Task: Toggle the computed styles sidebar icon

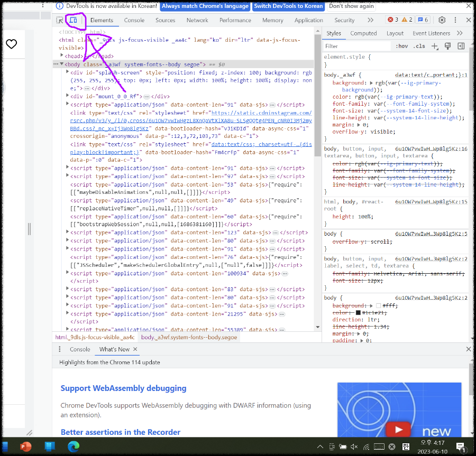Action: coord(461,46)
